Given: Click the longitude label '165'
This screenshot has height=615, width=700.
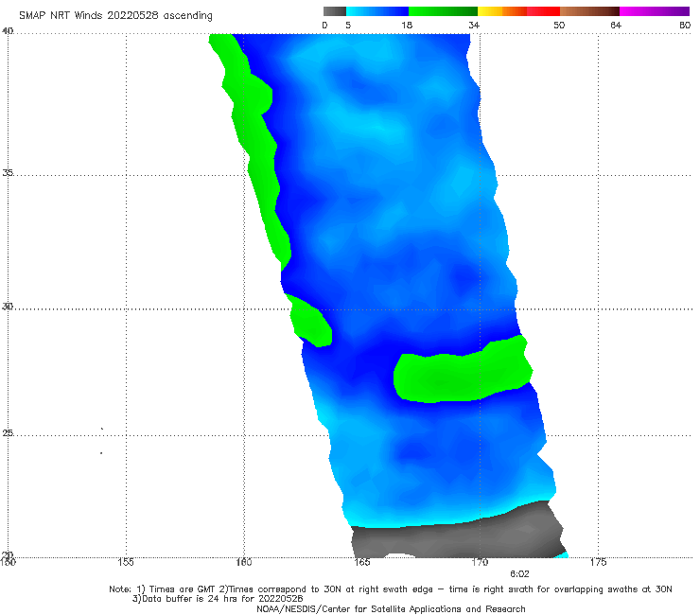Looking at the screenshot, I should (x=361, y=562).
